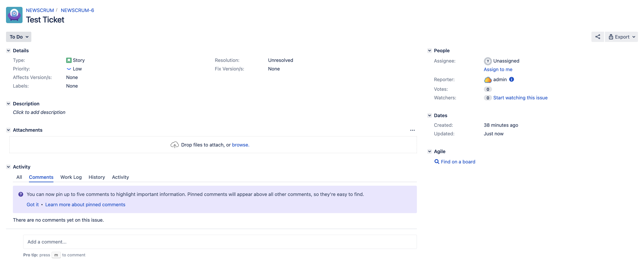This screenshot has width=644, height=266.
Task: Dismiss pinned comments tip with Got it
Action: (x=32, y=205)
